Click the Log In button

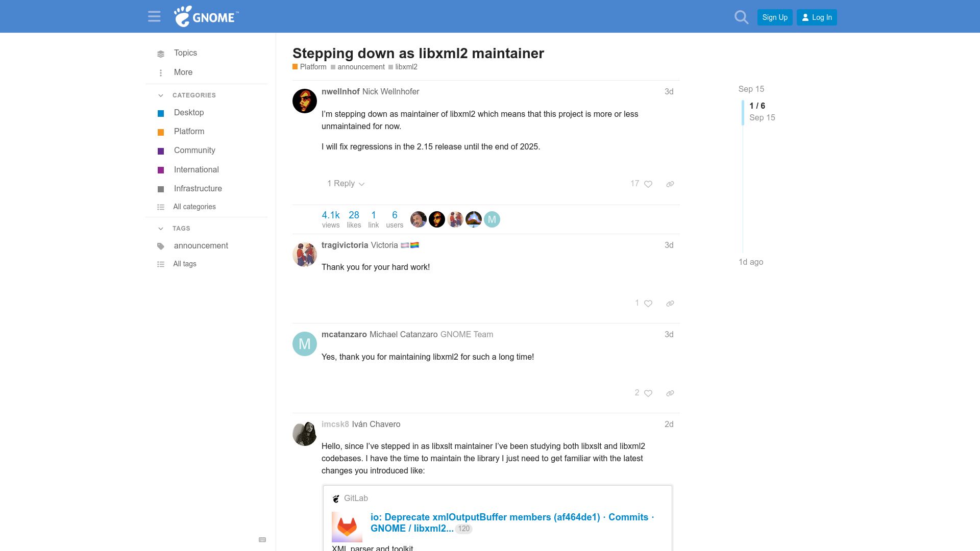point(817,17)
